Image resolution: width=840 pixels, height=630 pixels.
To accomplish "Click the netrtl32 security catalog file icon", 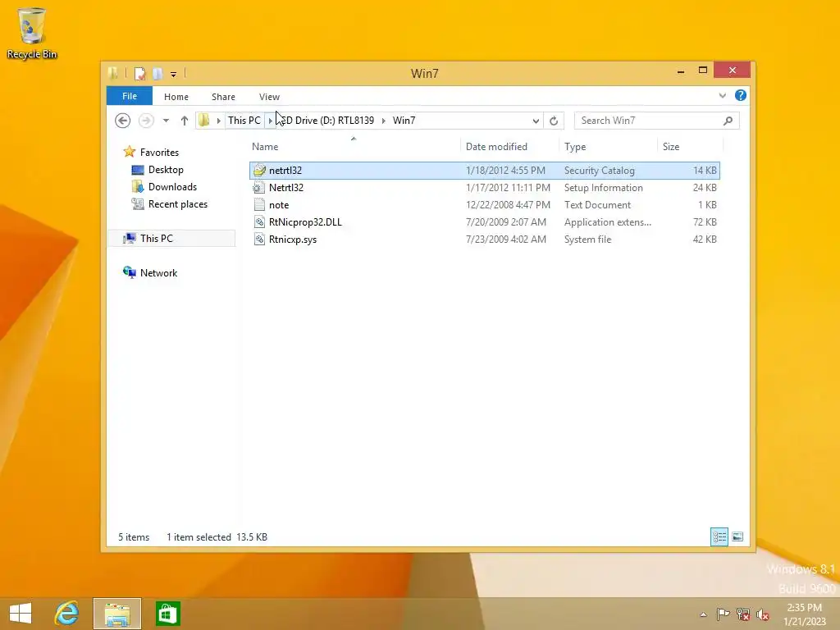I will [x=259, y=171].
